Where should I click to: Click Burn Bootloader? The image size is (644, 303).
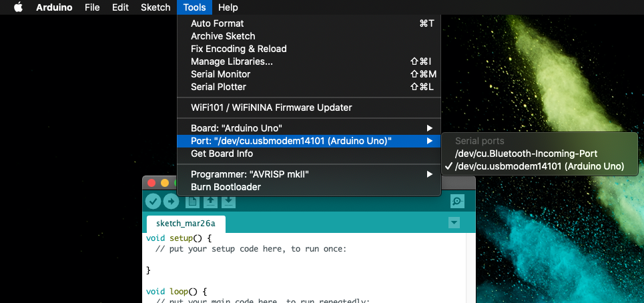226,187
